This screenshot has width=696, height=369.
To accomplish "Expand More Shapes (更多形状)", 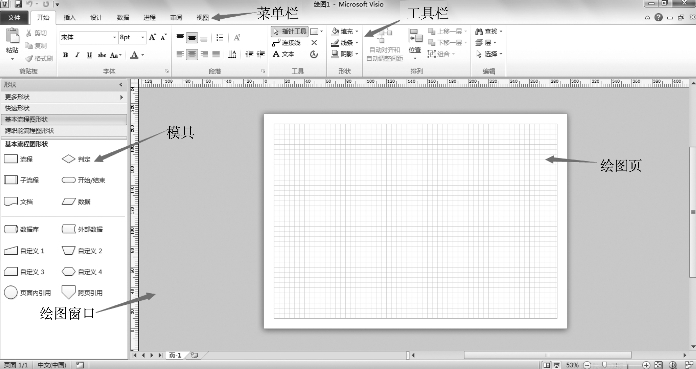I will click(64, 97).
